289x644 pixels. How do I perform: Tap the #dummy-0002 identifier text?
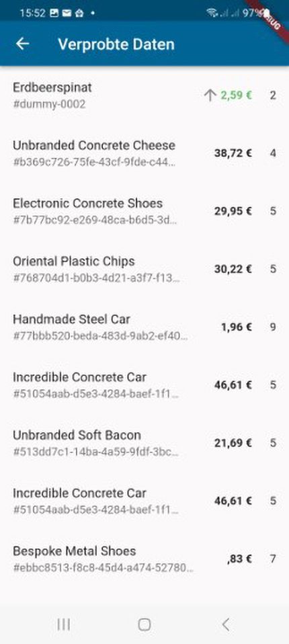49,104
